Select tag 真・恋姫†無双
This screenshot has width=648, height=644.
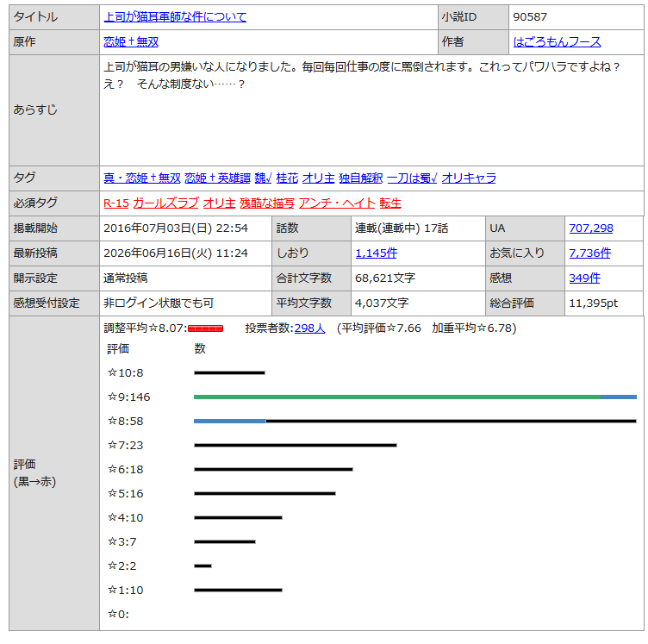click(142, 178)
